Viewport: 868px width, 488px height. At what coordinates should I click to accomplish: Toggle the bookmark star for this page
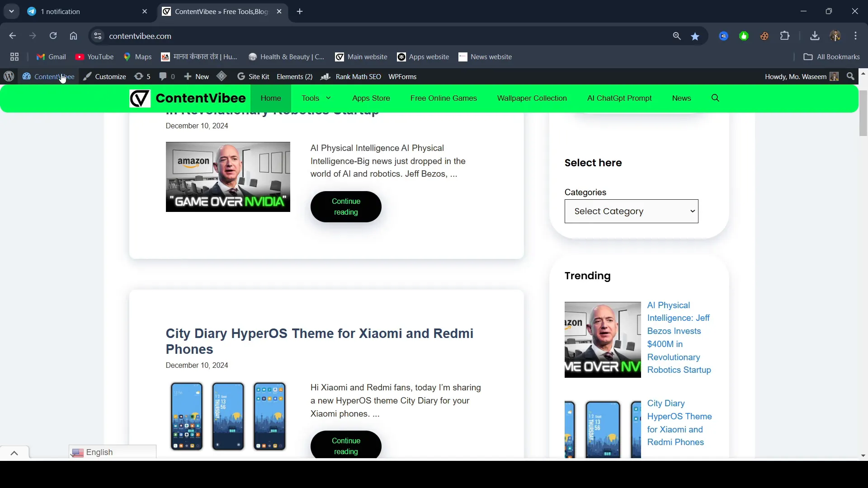pyautogui.click(x=696, y=36)
